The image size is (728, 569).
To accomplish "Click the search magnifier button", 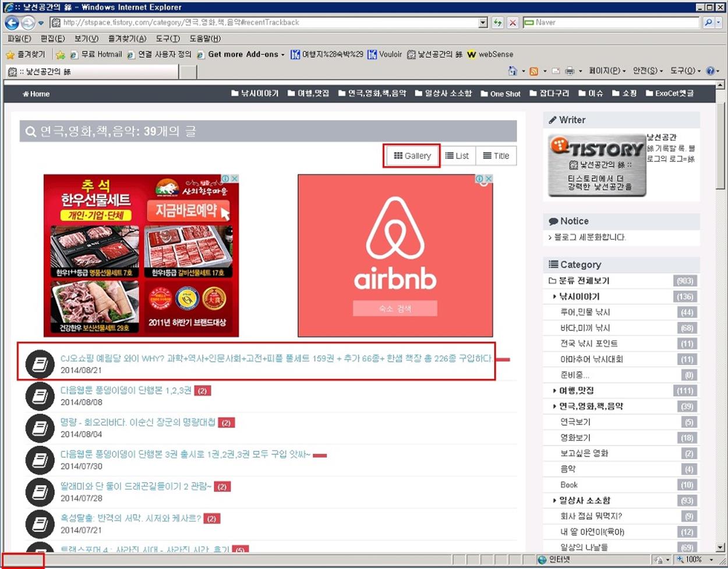I will 708,23.
